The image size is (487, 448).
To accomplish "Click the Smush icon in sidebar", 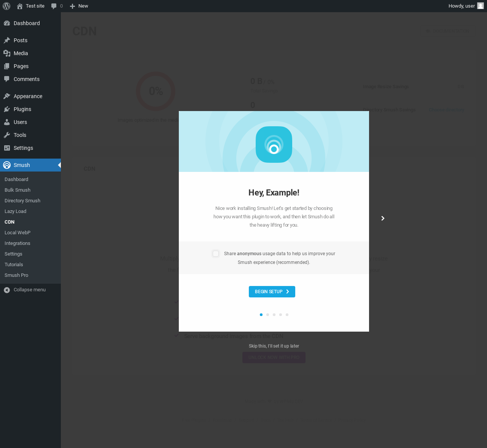I will tap(7, 165).
